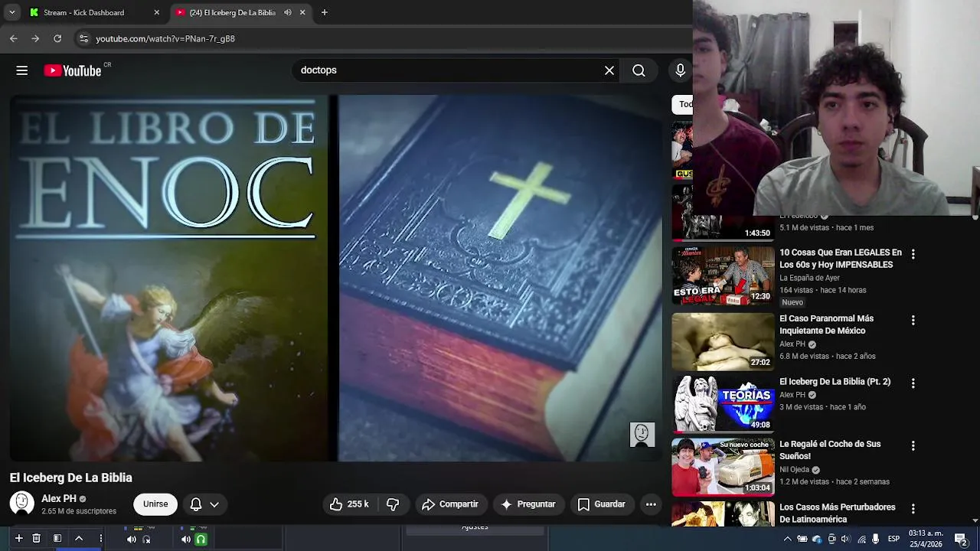980x551 pixels.
Task: Open options for Iceberg De La Biblia Pt. 2
Action: click(913, 383)
